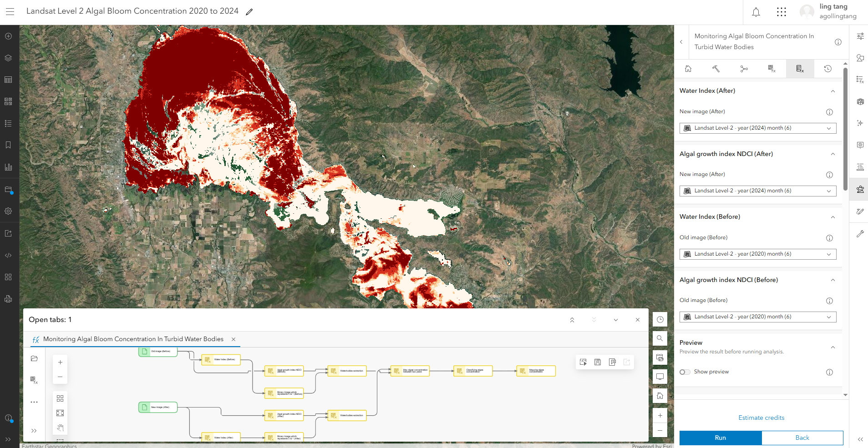Open the Properties sliders icon in right toolbar
This screenshot has height=448, width=868.
pos(860,36)
